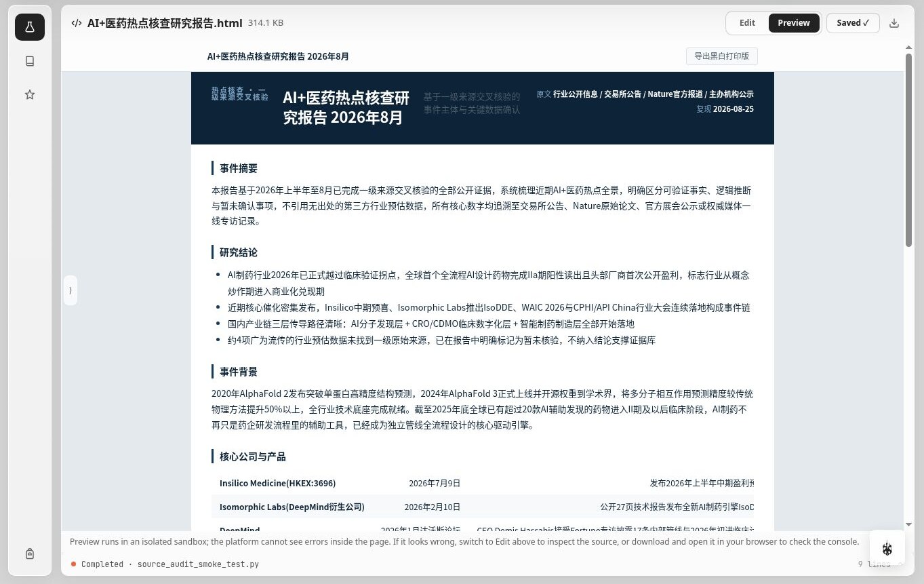The width and height of the screenshot is (924, 584).
Task: Open the book library icon in sidebar
Action: [30, 61]
